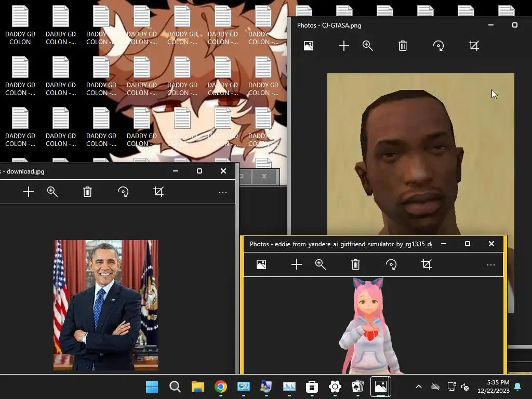This screenshot has height=399, width=532.
Task: Maximize the CJ-GTASA.png Photos window
Action: tap(515, 25)
